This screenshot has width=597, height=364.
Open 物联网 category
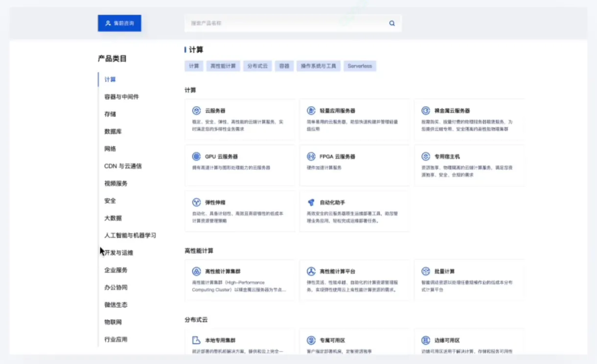pyautogui.click(x=113, y=322)
